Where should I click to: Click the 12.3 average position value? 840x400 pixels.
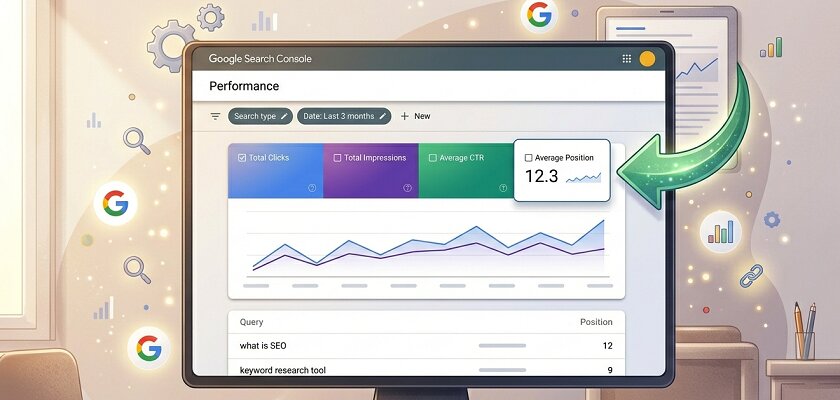click(542, 176)
